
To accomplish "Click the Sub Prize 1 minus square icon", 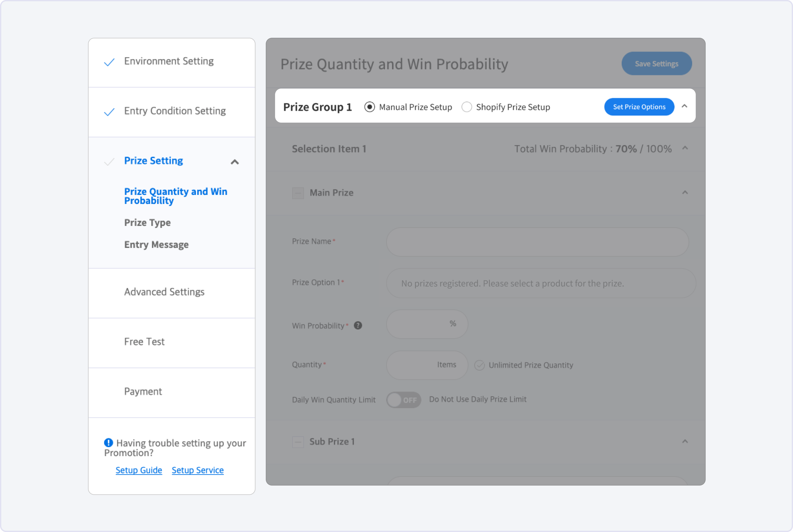I will [x=298, y=442].
